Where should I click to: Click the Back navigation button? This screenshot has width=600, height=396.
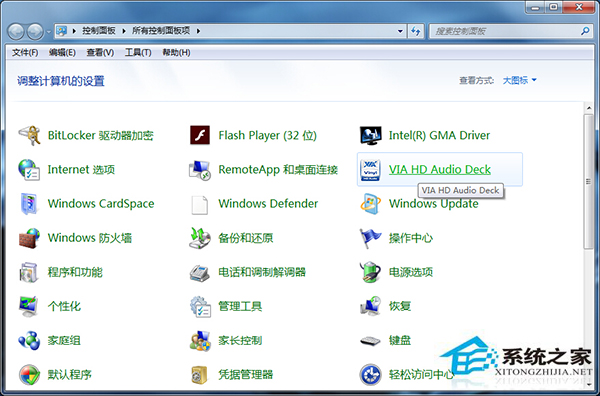click(x=16, y=31)
